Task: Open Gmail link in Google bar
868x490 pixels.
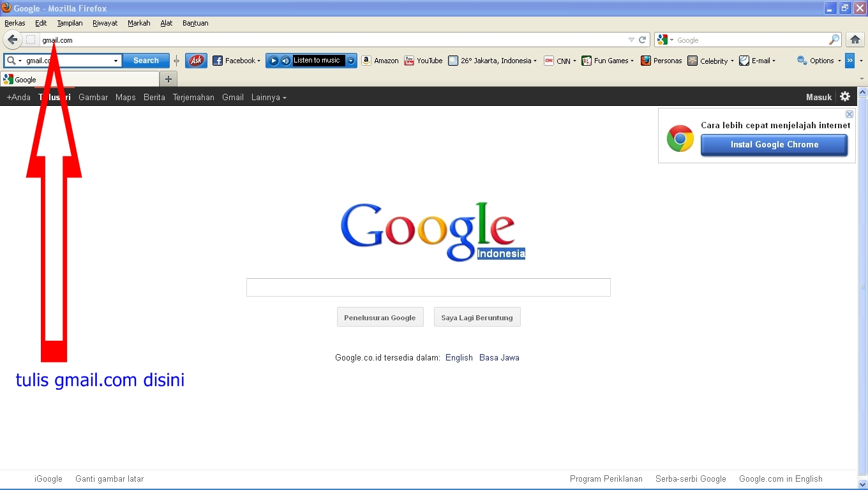Action: pos(233,97)
